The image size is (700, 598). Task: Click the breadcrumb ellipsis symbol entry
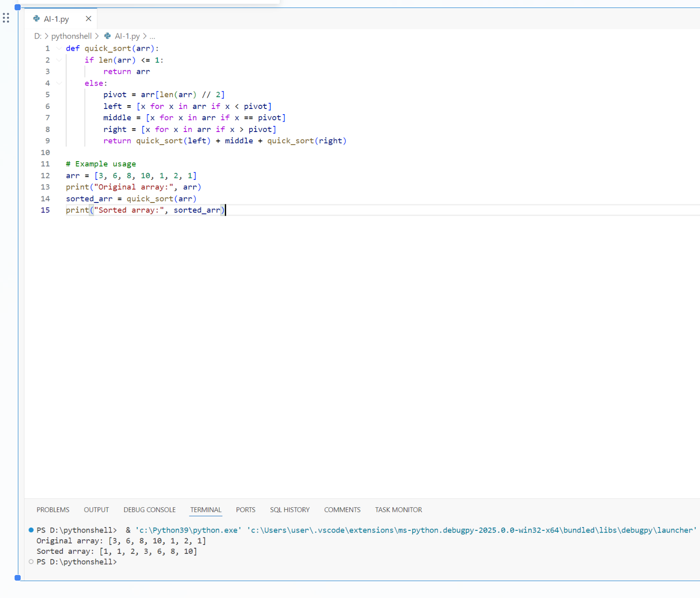click(152, 36)
